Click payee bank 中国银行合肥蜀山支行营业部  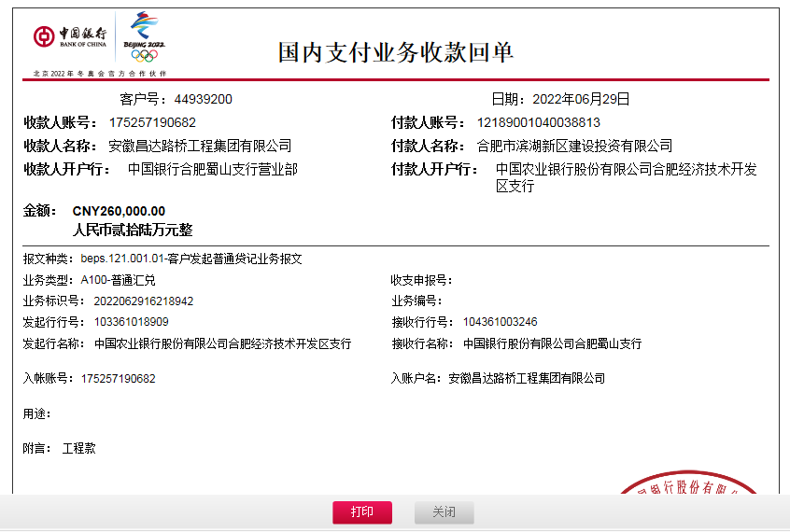click(x=212, y=170)
